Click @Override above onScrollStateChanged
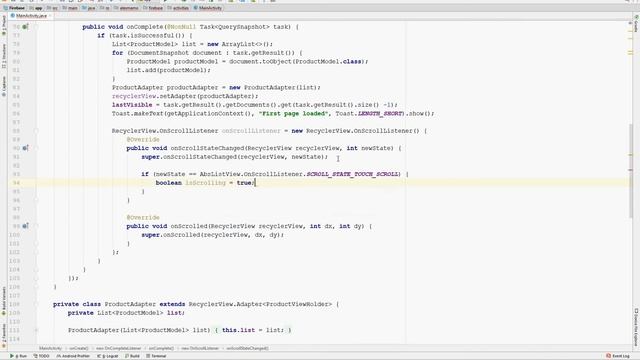This screenshot has width=640, height=360. coord(143,140)
